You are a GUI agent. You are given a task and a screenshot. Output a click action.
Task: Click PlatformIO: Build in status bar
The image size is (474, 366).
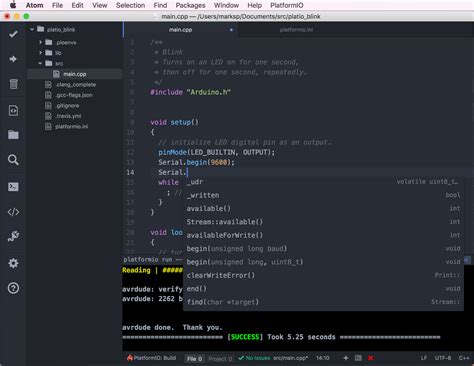151,358
